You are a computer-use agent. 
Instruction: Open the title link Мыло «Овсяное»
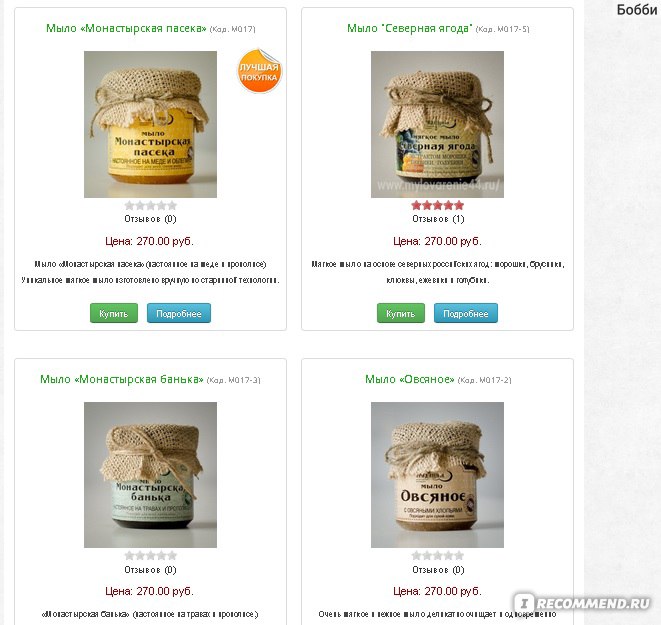point(410,379)
